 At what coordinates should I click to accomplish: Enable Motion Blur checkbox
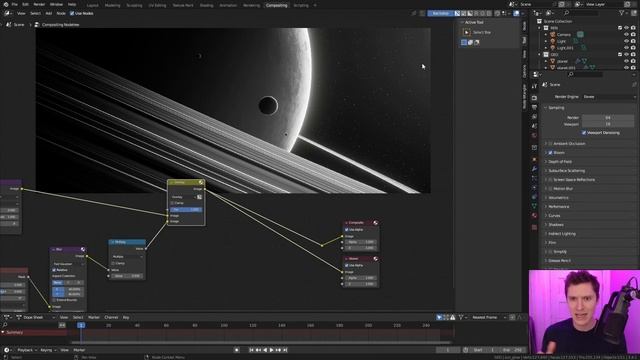550,189
